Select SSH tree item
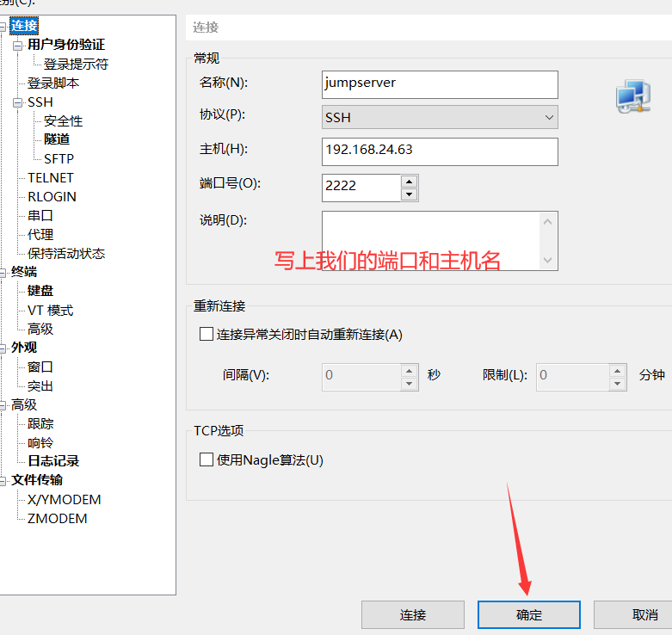This screenshot has width=672, height=635. [x=40, y=102]
